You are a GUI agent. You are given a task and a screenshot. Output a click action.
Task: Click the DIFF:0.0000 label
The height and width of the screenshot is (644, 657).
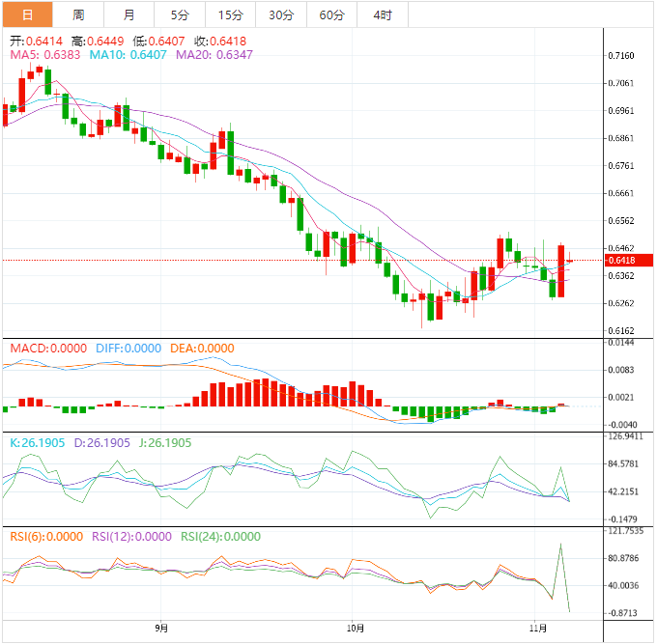click(x=129, y=349)
